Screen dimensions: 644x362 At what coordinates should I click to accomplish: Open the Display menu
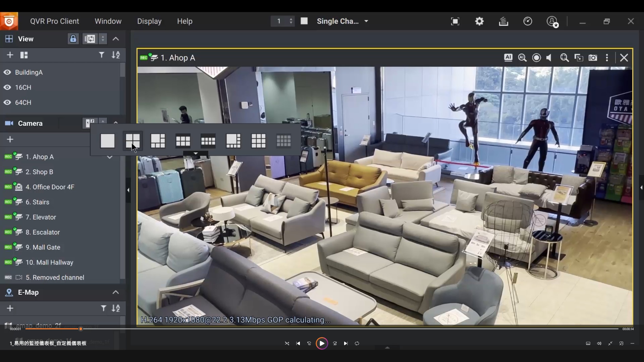[x=149, y=21]
